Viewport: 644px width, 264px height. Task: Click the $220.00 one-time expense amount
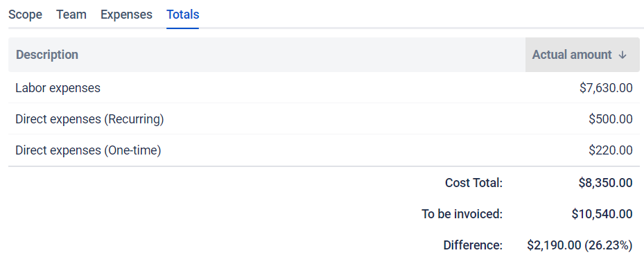[610, 150]
